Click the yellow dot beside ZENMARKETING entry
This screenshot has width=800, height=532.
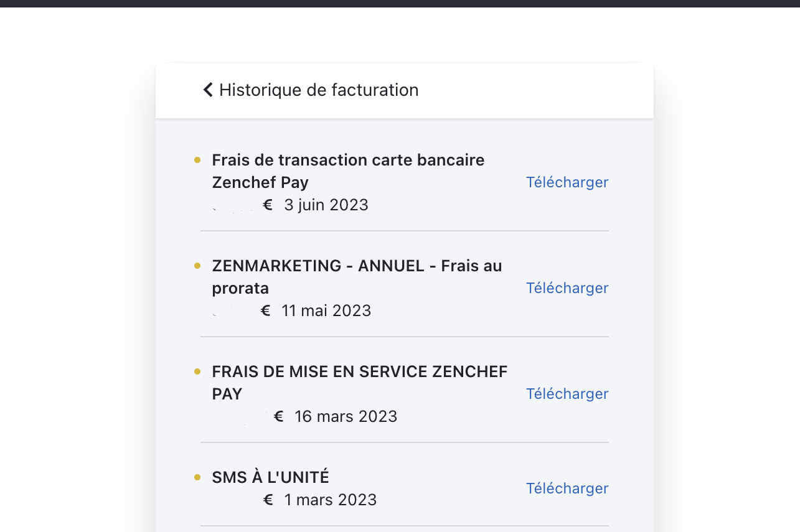[x=197, y=266]
